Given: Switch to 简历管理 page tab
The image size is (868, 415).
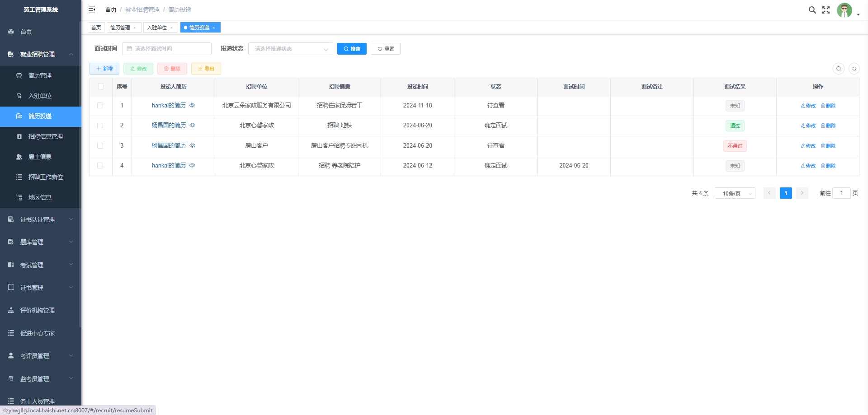Looking at the screenshot, I should click(x=120, y=28).
